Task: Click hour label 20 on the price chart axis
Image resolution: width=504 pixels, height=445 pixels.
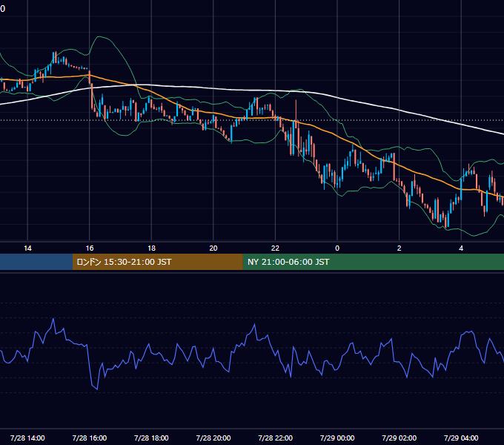Action: [213, 248]
